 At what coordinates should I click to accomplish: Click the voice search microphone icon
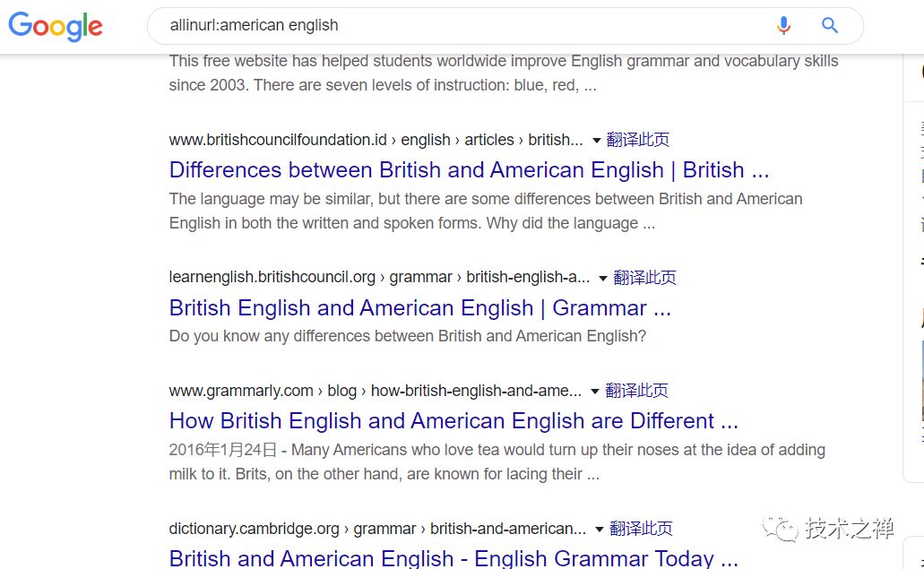(783, 26)
